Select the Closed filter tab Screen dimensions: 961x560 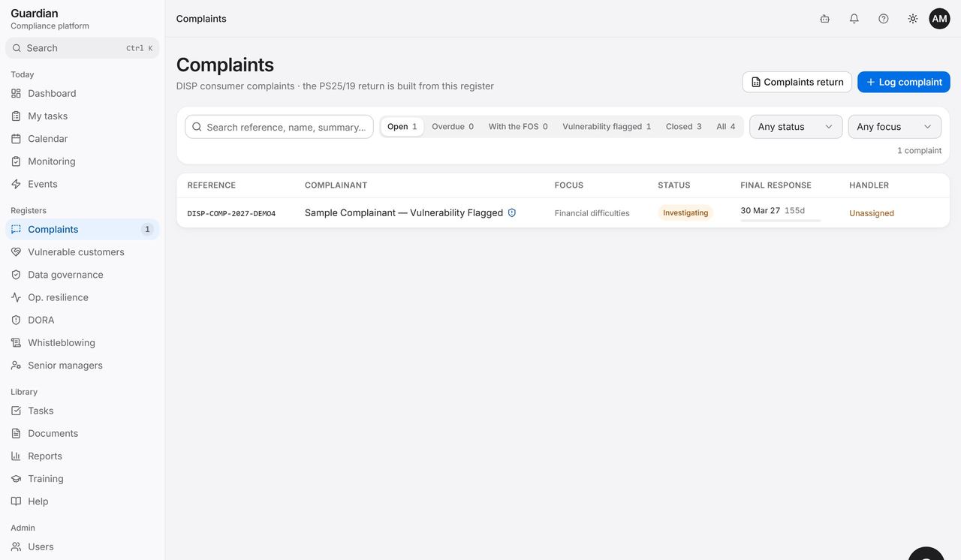pos(684,127)
